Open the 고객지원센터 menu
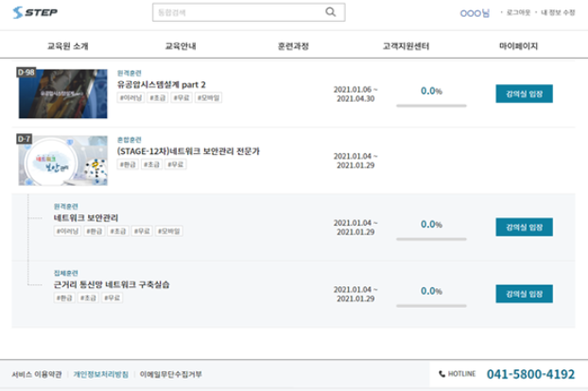This screenshot has width=588, height=391. [x=406, y=46]
